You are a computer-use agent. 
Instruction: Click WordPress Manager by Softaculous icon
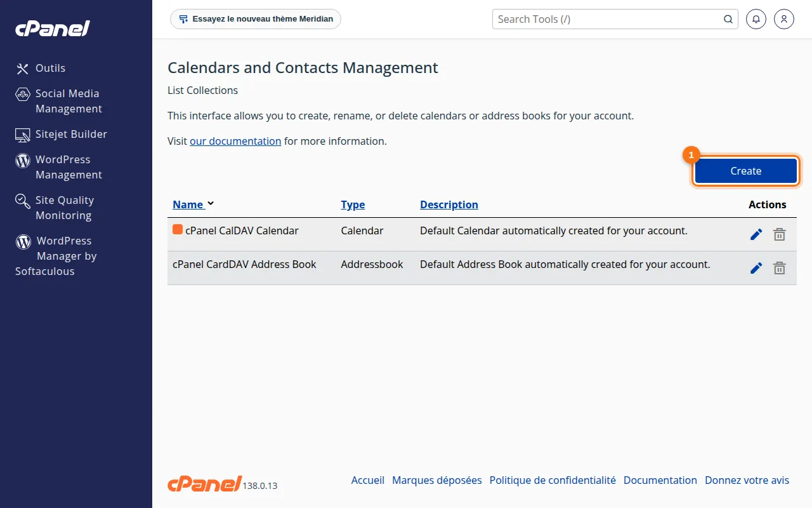[23, 241]
